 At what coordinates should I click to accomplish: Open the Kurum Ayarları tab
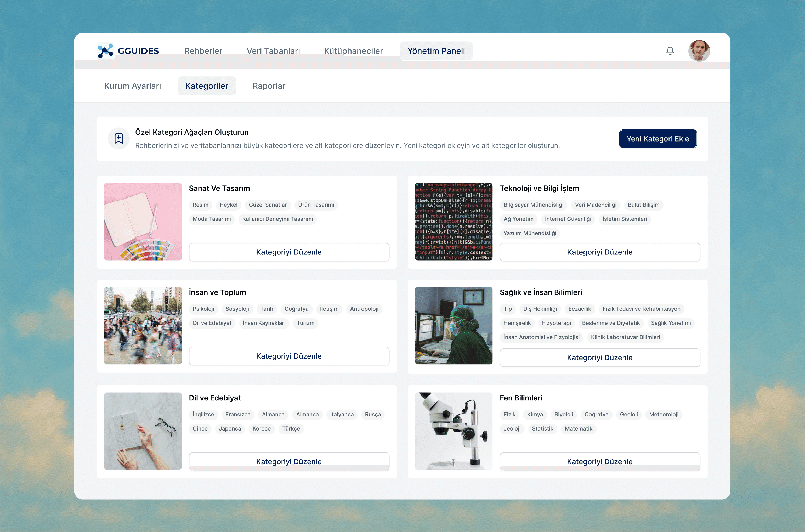click(x=132, y=86)
